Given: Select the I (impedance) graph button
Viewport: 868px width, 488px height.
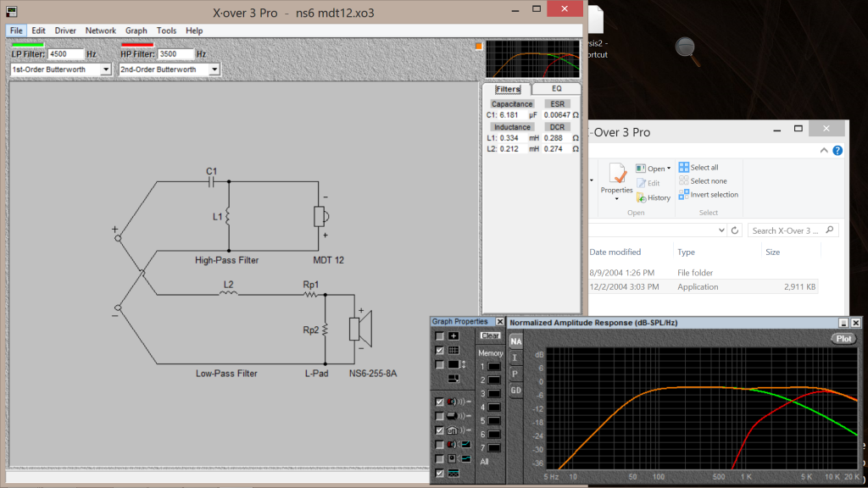Looking at the screenshot, I should pyautogui.click(x=515, y=358).
